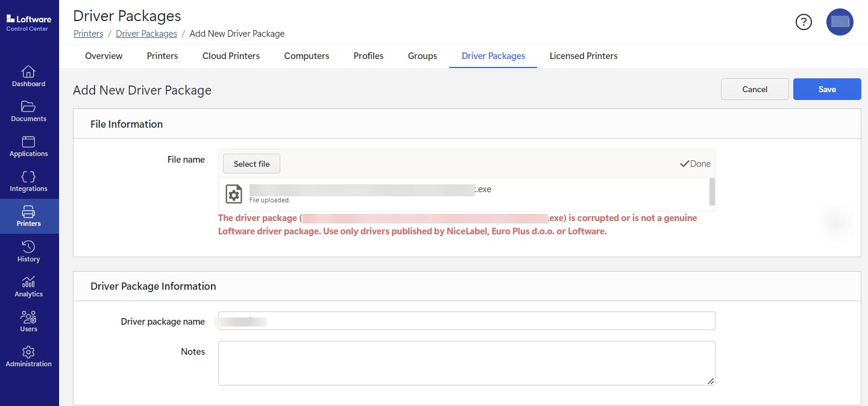
Task: Click the 'File Information' section header
Action: pos(127,124)
